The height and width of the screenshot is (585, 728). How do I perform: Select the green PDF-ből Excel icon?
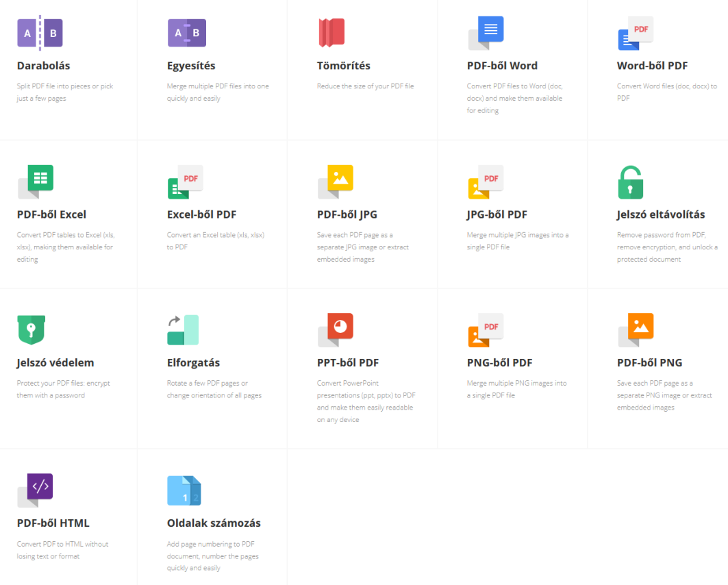tap(36, 182)
